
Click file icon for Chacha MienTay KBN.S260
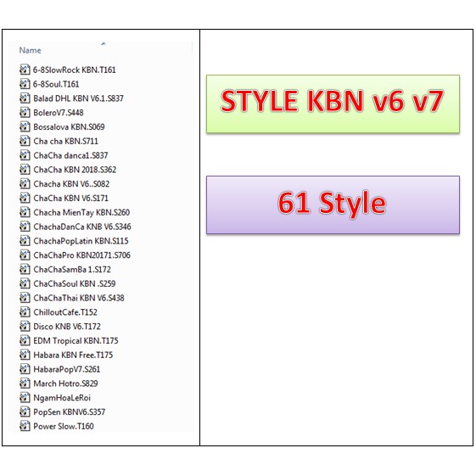(25, 212)
